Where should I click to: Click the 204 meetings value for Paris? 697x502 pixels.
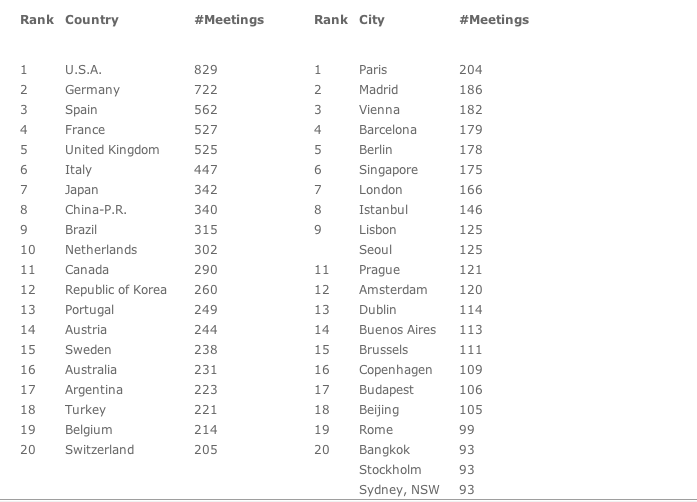coord(471,70)
